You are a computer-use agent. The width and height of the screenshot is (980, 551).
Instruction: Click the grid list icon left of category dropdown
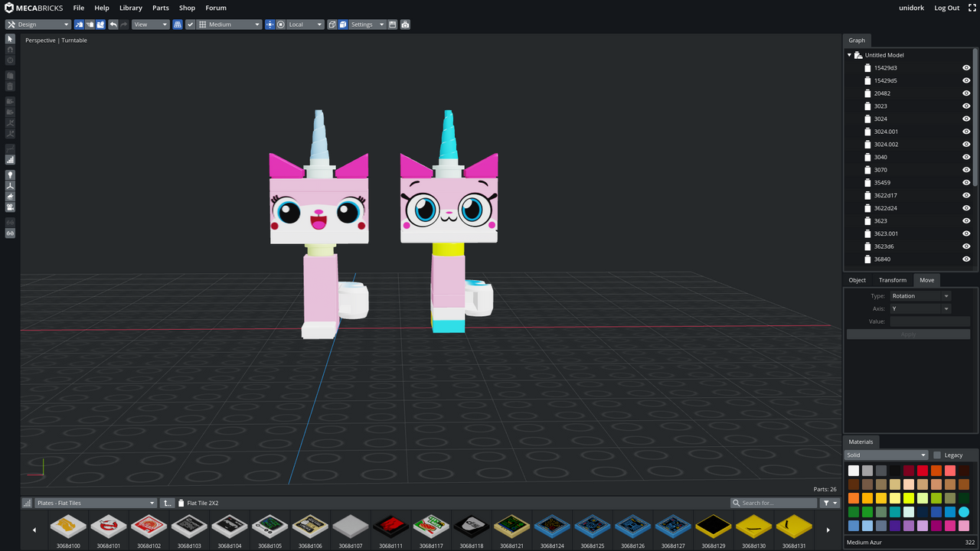28,503
